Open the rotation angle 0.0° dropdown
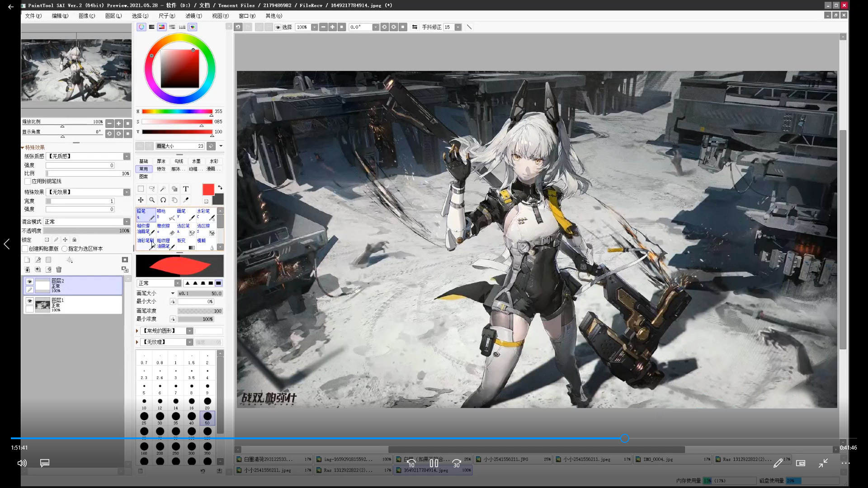 375,27
